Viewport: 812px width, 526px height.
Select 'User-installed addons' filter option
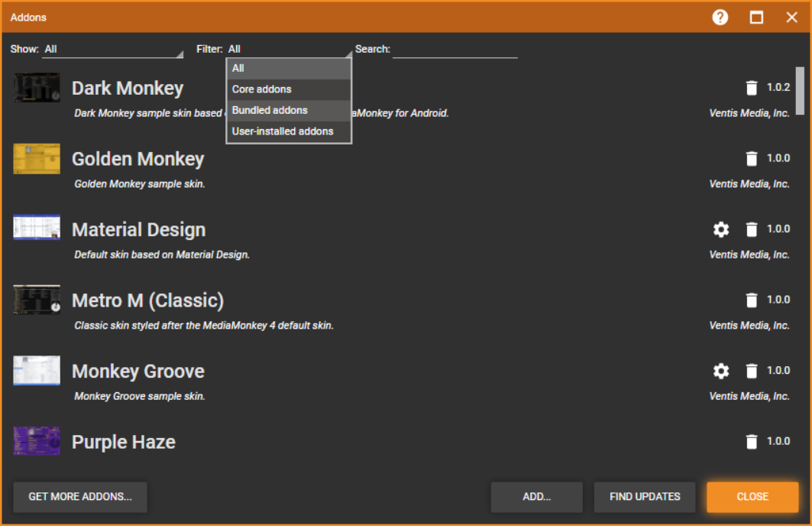point(289,131)
